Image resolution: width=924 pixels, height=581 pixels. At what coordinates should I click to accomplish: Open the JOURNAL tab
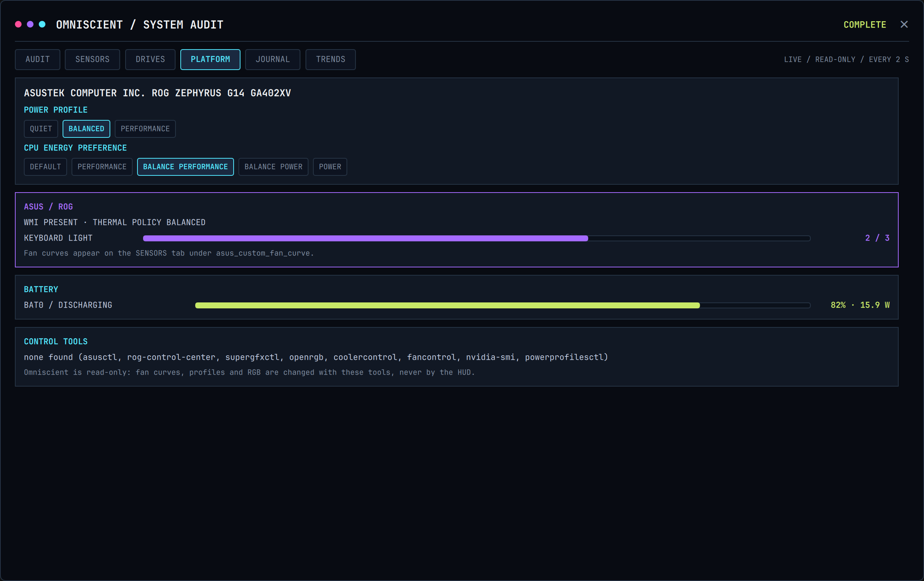[x=273, y=60]
